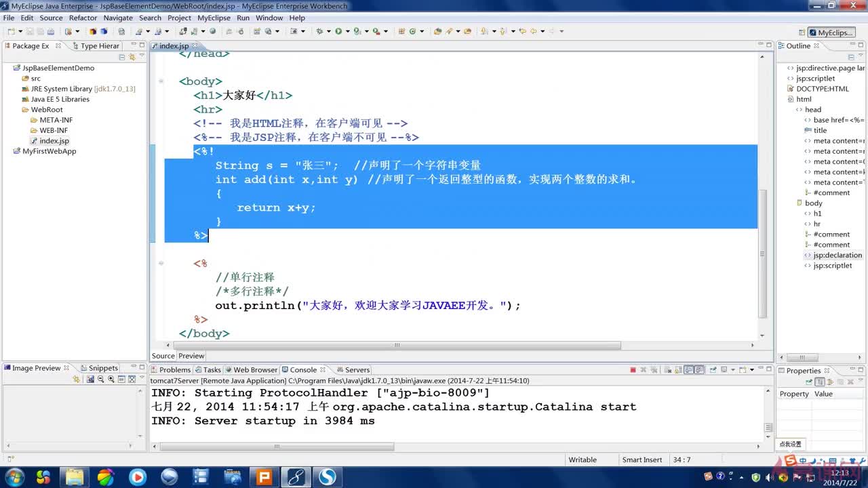Activate the MyEclipse icon on the taskbar
The width and height of the screenshot is (868, 488).
(296, 477)
